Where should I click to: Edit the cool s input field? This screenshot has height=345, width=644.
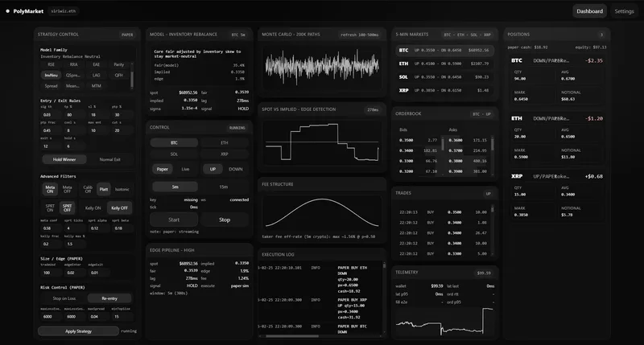tap(73, 130)
